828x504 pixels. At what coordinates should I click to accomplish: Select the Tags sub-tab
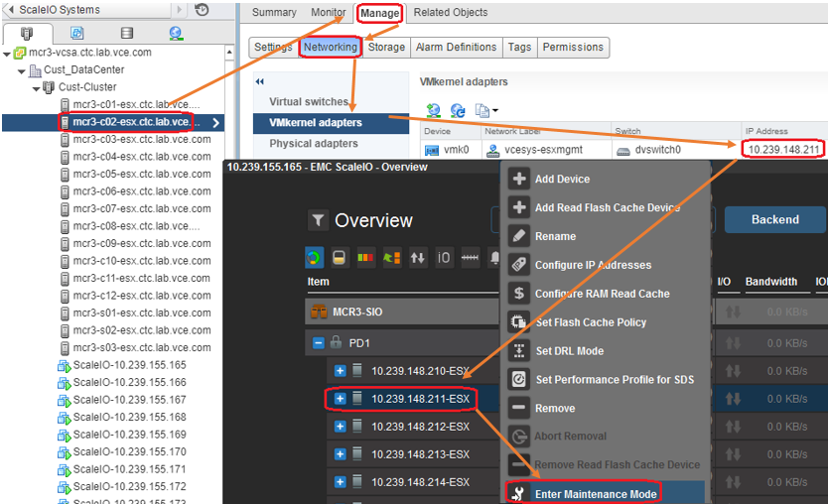tap(519, 47)
